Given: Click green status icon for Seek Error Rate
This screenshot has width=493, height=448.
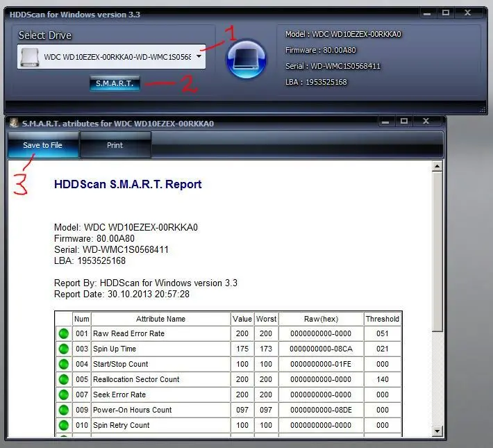Looking at the screenshot, I should pos(64,395).
